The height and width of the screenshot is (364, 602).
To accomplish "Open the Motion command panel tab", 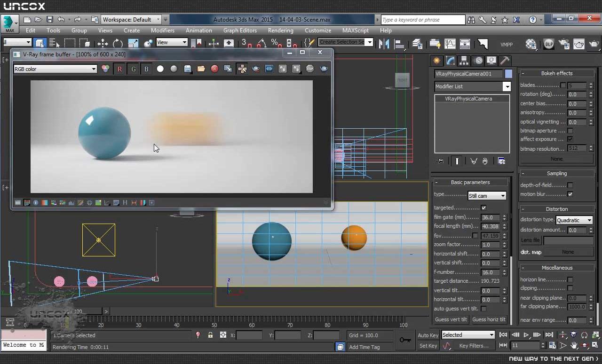I will [478, 61].
